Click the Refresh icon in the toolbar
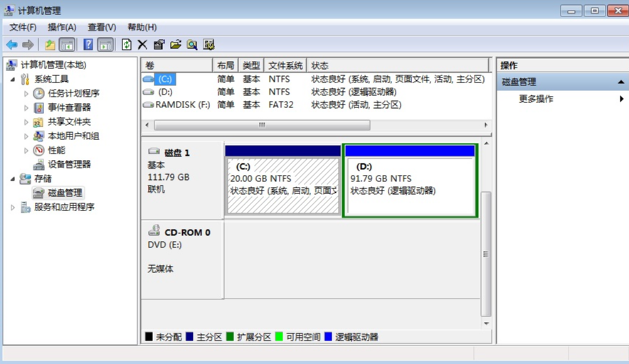Screen dimensions: 629x364 [x=127, y=45]
